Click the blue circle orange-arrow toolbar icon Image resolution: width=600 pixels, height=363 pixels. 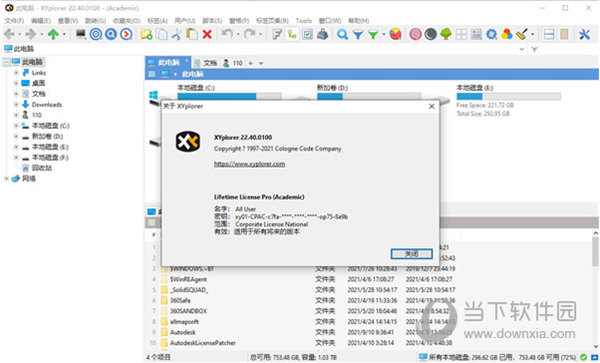pos(126,34)
